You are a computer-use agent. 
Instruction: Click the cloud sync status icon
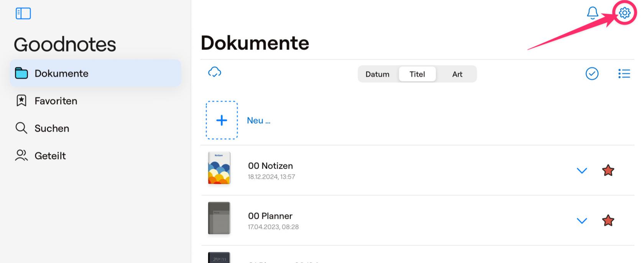(215, 72)
